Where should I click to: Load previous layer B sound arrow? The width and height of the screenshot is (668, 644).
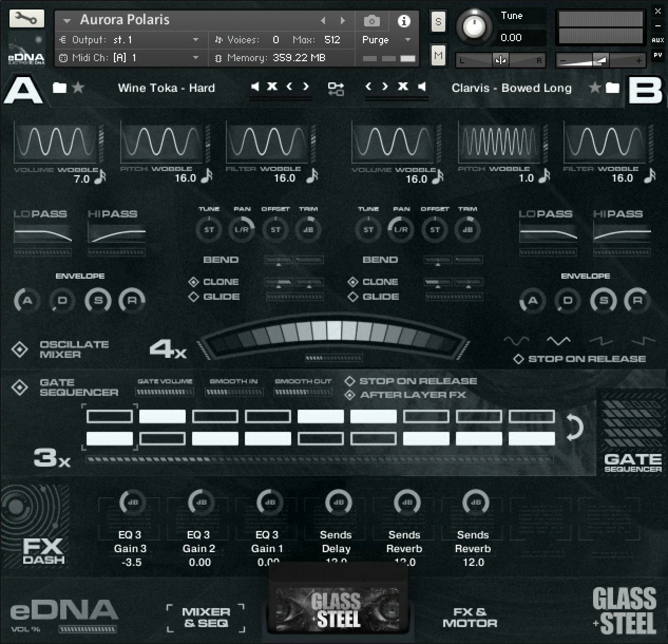tap(368, 86)
